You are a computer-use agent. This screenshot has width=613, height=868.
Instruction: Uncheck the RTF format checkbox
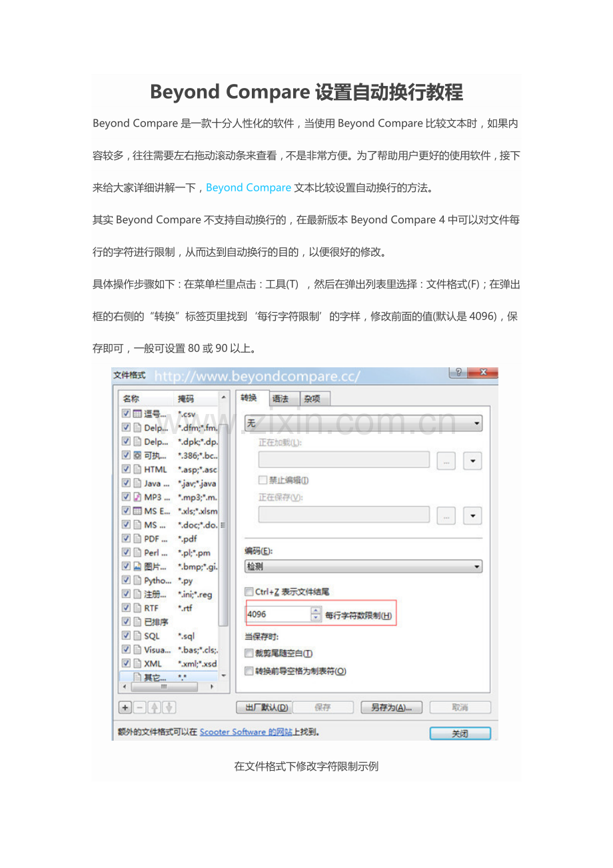coord(126,608)
